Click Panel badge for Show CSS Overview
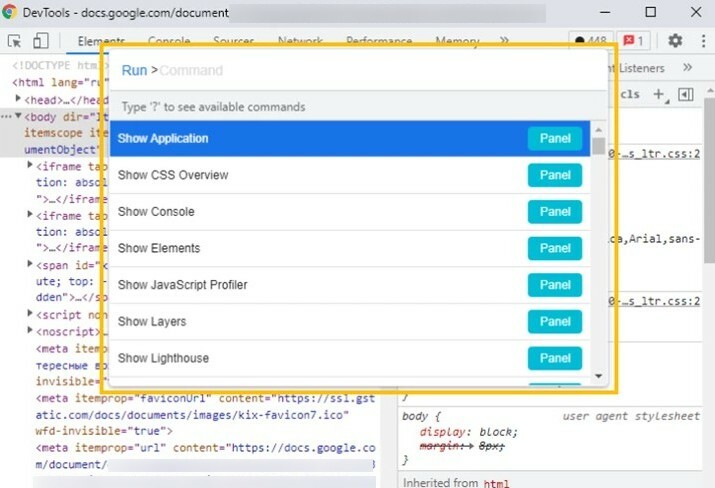Viewport: 715px width, 488px height. tap(555, 175)
